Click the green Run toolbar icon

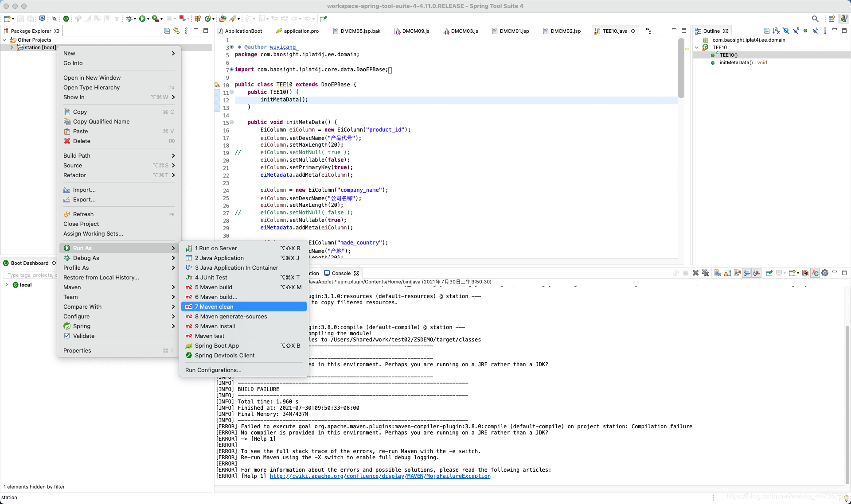[x=142, y=19]
